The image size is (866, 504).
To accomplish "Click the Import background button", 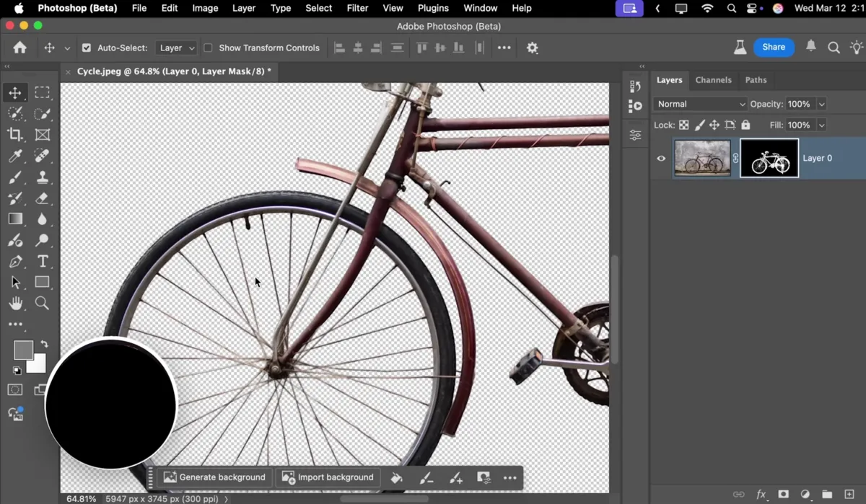I will 328,477.
